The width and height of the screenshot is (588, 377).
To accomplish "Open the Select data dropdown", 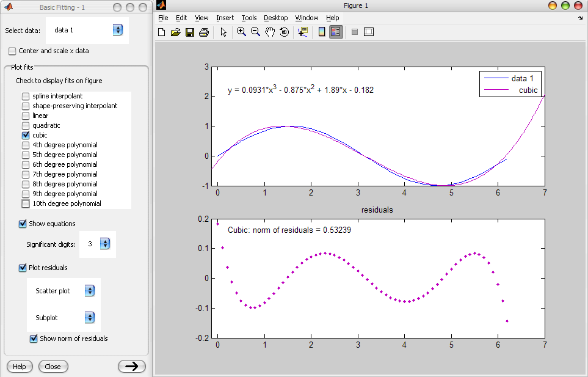I will click(118, 30).
